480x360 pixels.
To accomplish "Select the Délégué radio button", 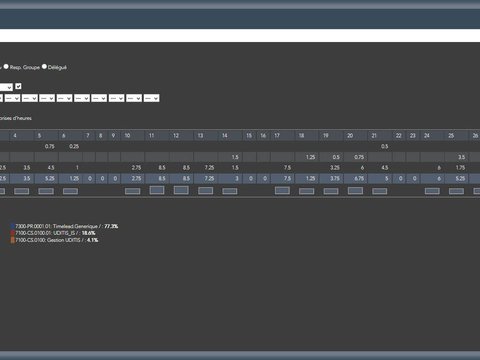I will (x=44, y=67).
